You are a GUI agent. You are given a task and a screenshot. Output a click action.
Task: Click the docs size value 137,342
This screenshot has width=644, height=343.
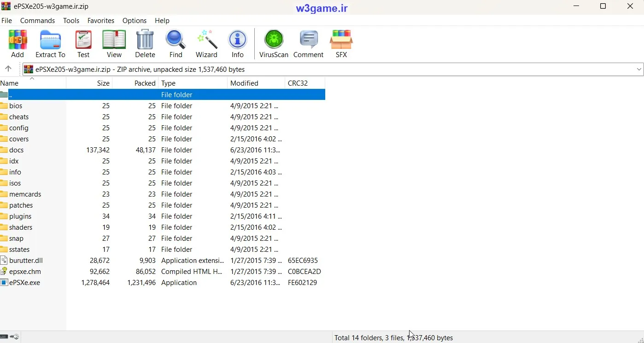[98, 150]
